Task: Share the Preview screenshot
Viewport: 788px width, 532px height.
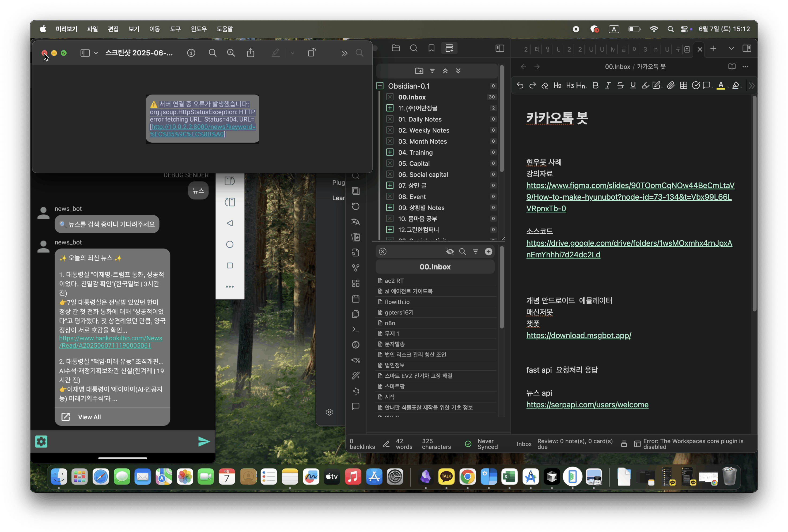Action: point(251,52)
